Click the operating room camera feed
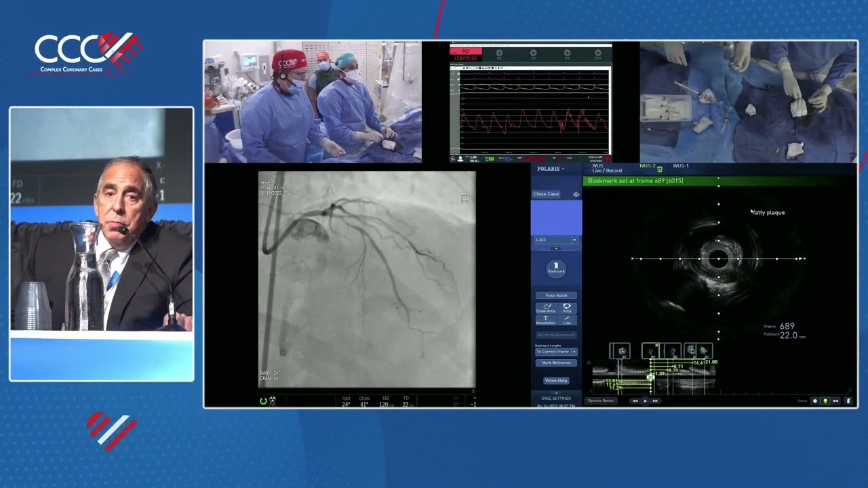The height and width of the screenshot is (488, 868). [313, 102]
